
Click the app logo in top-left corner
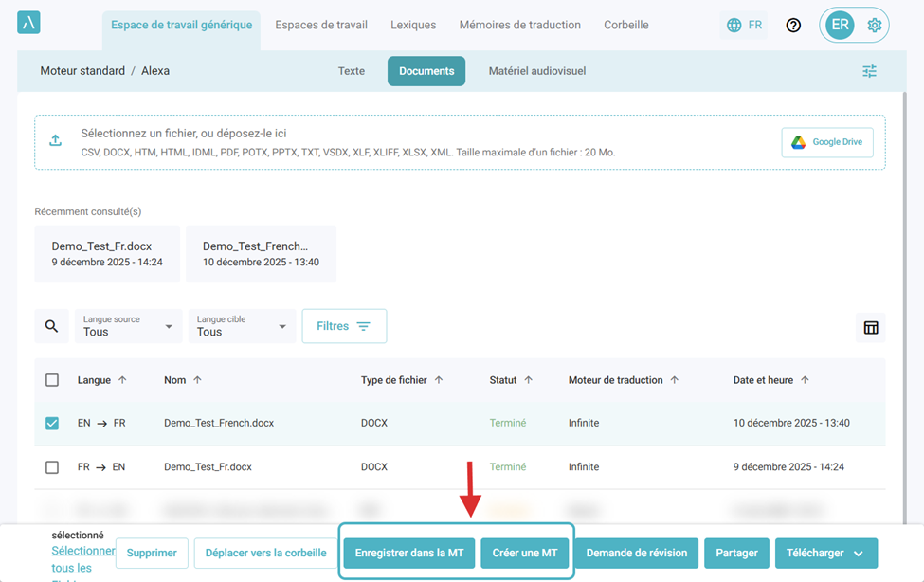point(28,24)
